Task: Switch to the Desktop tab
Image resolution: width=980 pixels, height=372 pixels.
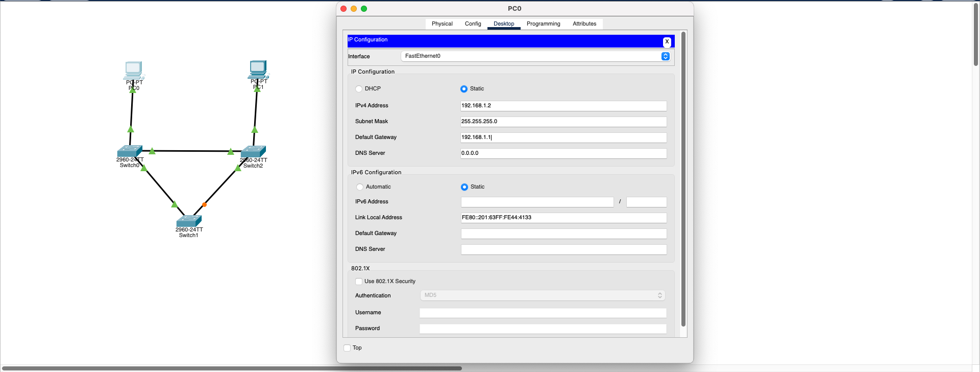Action: coord(504,24)
